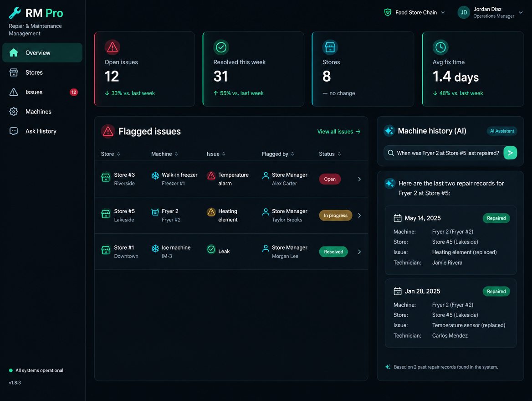Screen dimensions: 532x401
Task: Click the RM Pro wrench logo
Action: click(x=15, y=13)
